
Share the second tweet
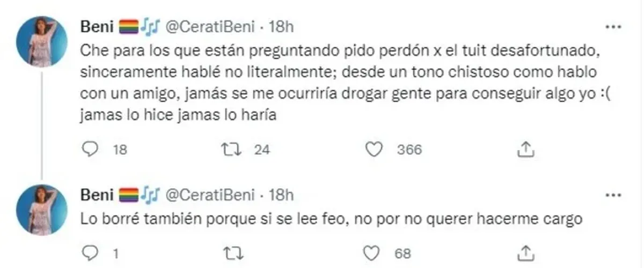(526, 251)
